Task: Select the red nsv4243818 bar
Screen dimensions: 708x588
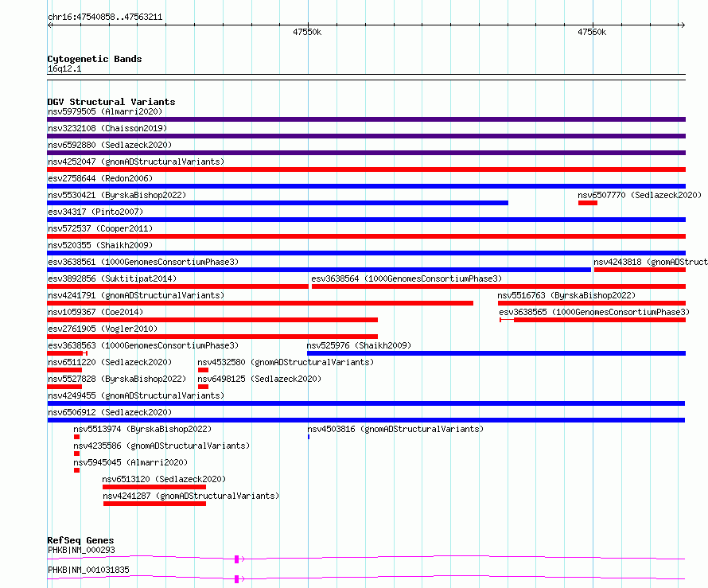Action: click(x=640, y=270)
